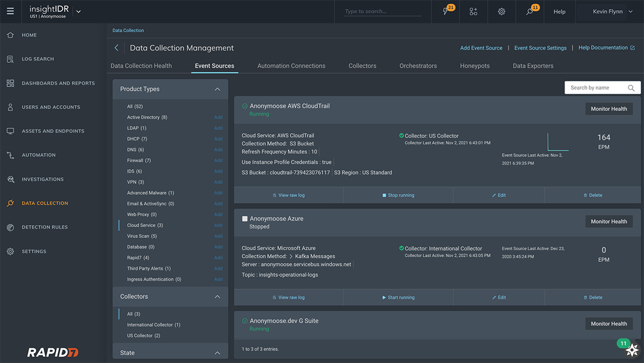Open Help in the top bar
Viewport: 644px width, 363px height.
[x=559, y=11]
